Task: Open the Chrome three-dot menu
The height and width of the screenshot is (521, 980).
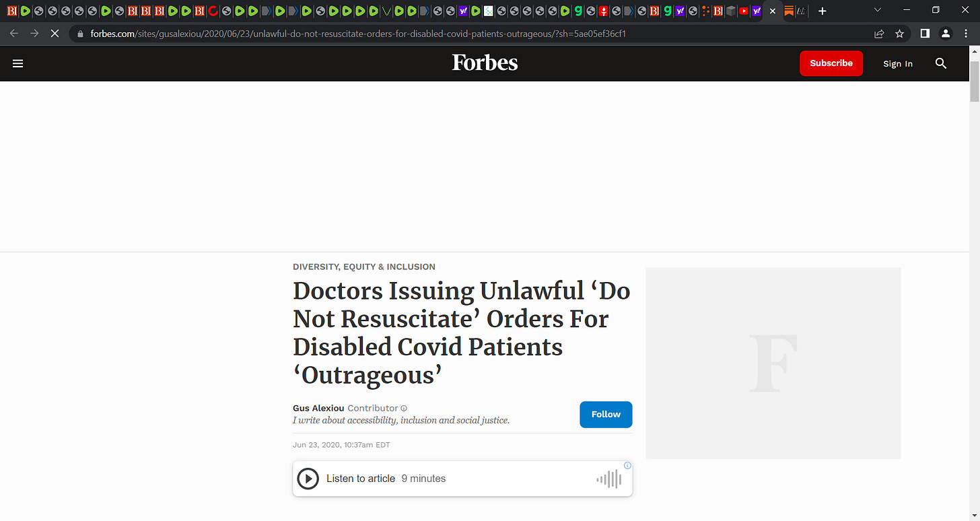Action: pos(966,34)
